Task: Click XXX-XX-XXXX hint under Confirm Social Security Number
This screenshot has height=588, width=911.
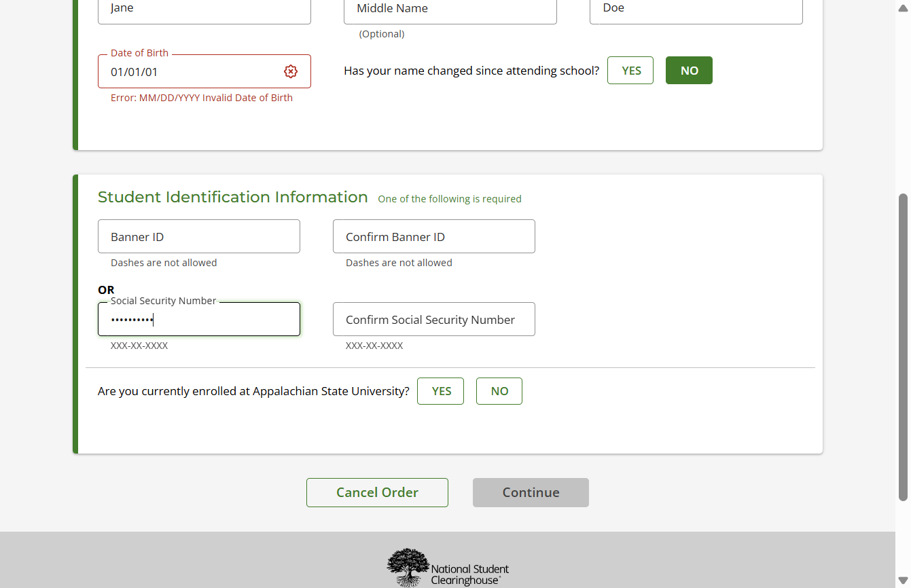Action: (x=374, y=346)
